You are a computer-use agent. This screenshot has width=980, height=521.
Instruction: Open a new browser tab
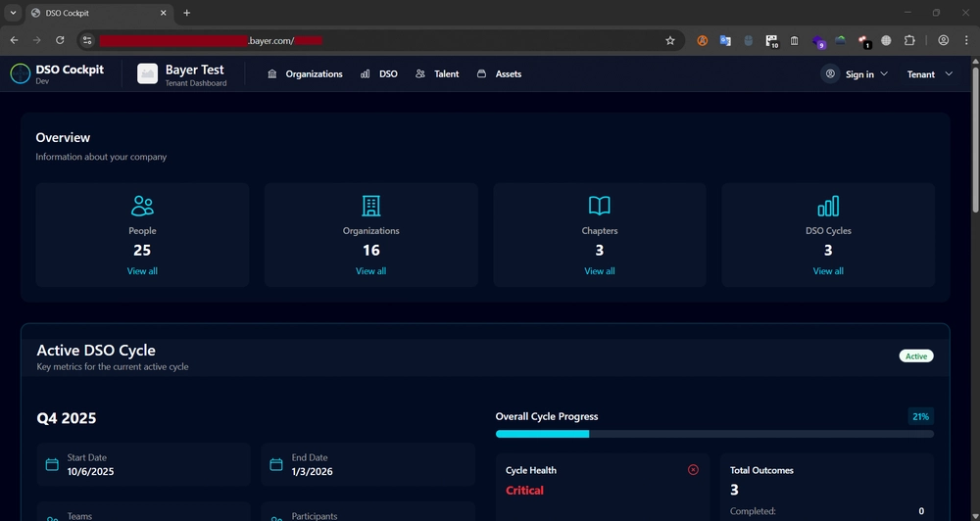pos(187,13)
